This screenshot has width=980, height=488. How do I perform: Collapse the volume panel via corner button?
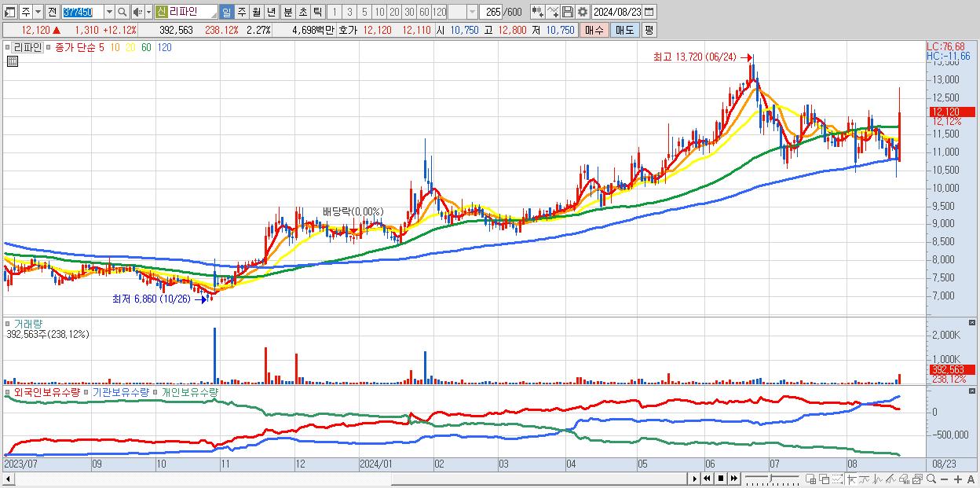pos(972,323)
